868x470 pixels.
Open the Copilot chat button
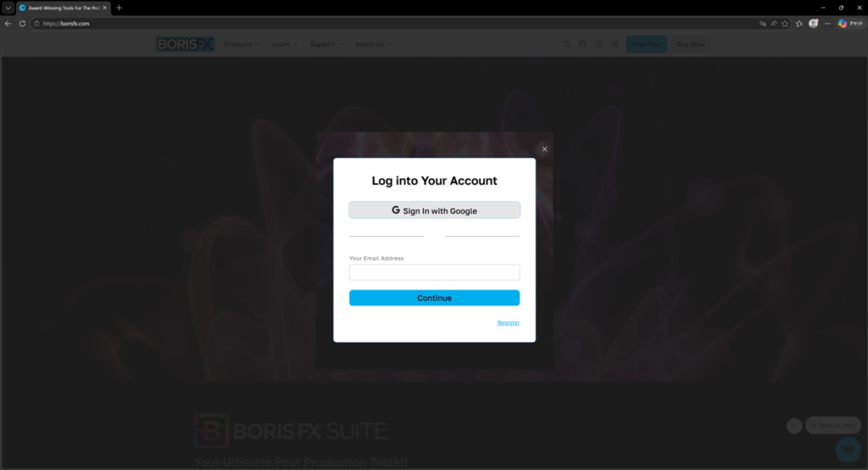[x=850, y=23]
